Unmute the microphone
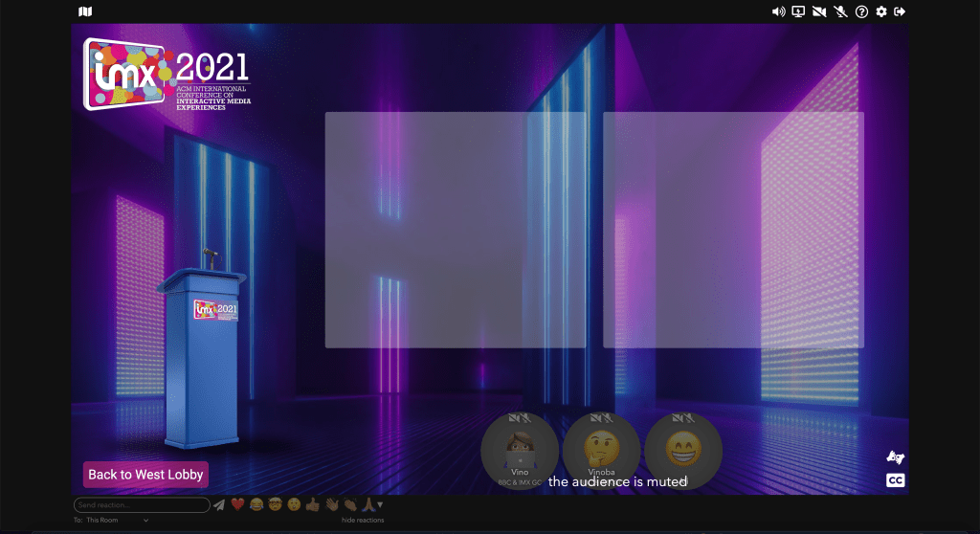 [x=840, y=11]
